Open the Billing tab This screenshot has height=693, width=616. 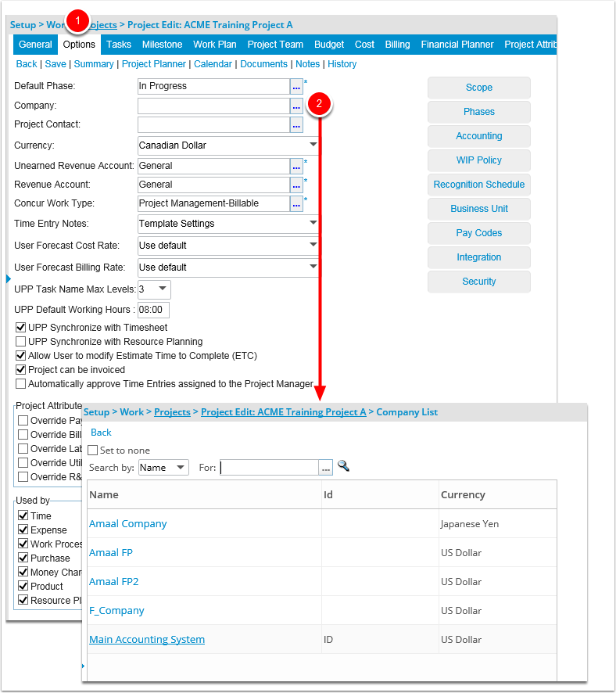(x=397, y=45)
